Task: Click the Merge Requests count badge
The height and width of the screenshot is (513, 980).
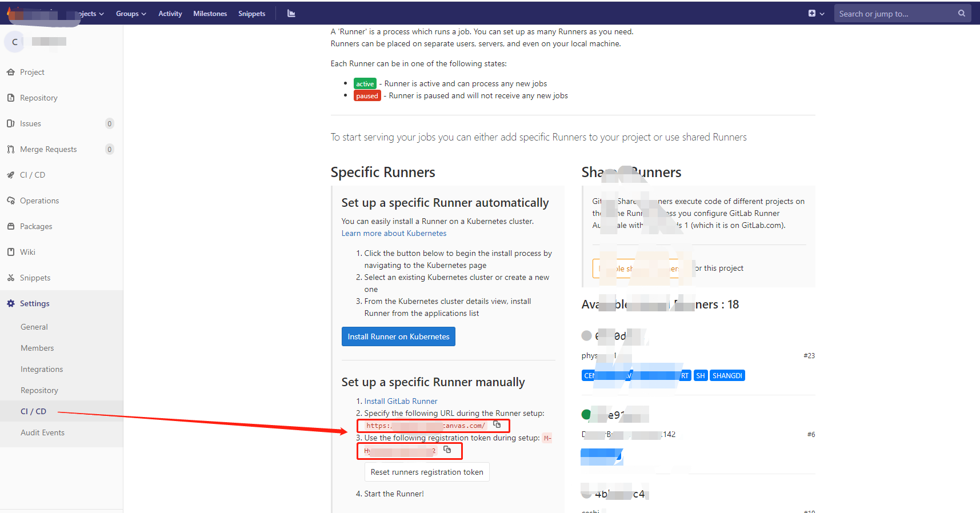Action: (110, 149)
